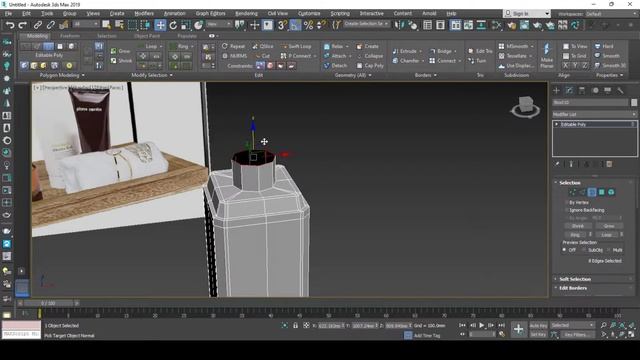Open the Material Editor from the toolbar
The image size is (640, 360).
coord(496,25)
